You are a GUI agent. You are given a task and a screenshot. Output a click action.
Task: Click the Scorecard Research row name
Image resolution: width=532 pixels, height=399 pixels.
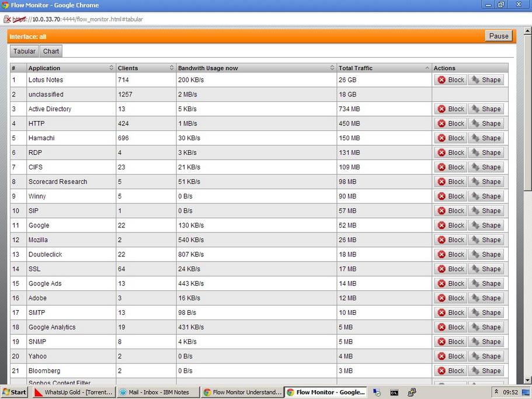tap(58, 182)
